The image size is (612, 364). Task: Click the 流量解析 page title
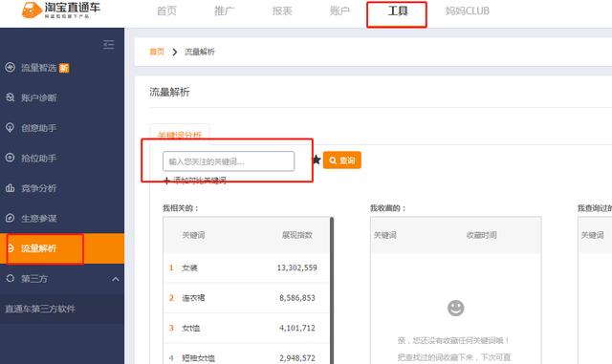click(169, 92)
